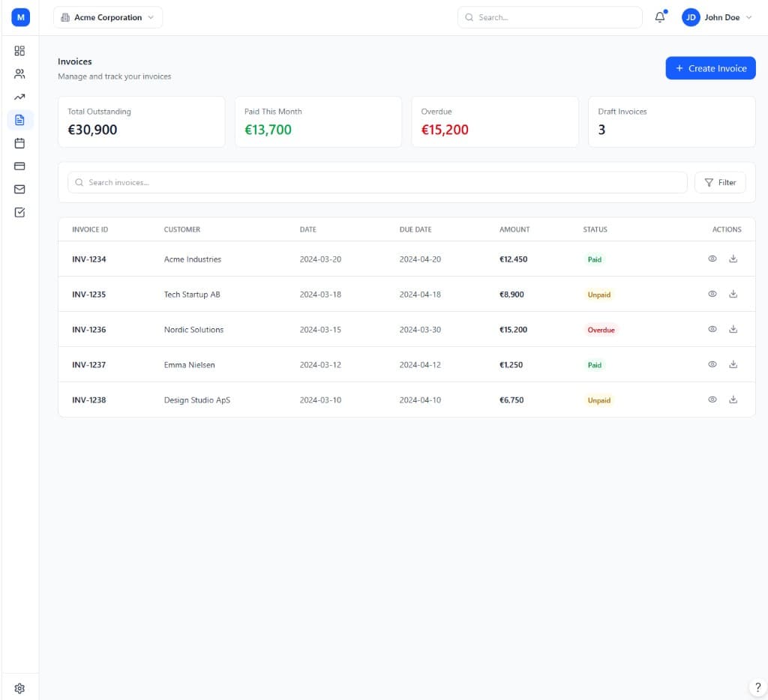Click amount €6,750
Image resolution: width=768 pixels, height=700 pixels.
click(x=511, y=400)
